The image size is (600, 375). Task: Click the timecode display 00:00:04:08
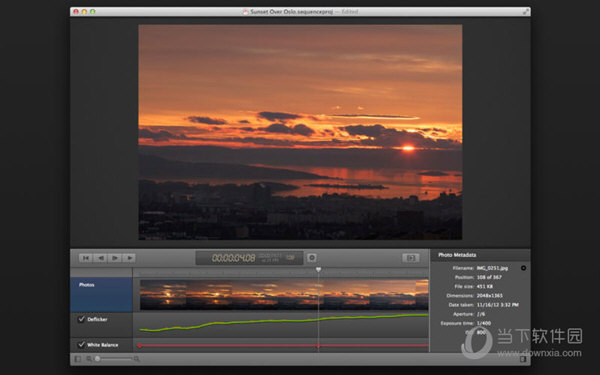click(x=233, y=258)
